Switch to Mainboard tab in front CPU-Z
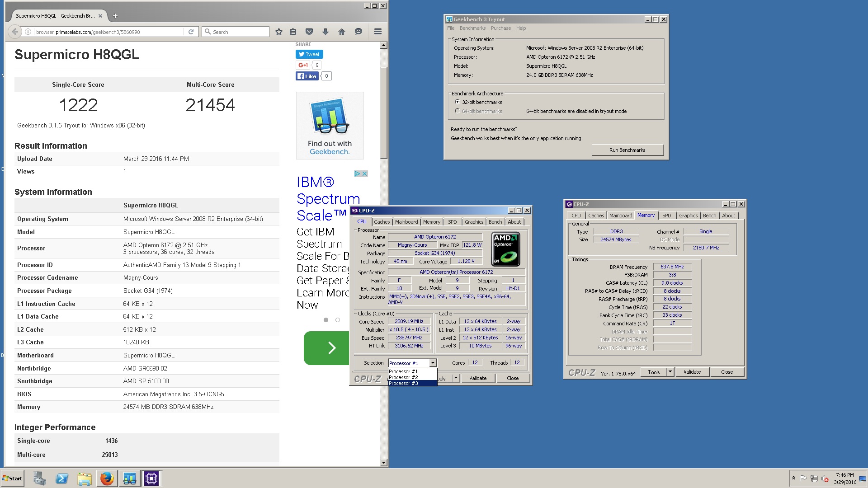 pyautogui.click(x=406, y=222)
